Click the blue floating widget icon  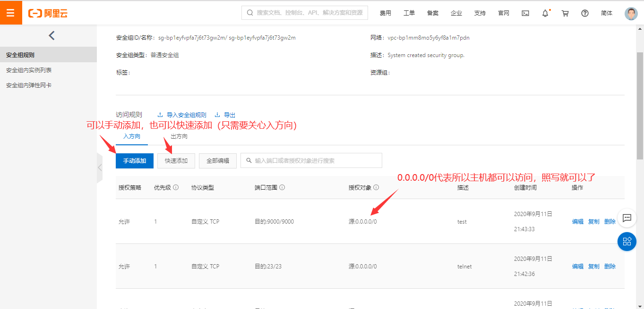627,242
